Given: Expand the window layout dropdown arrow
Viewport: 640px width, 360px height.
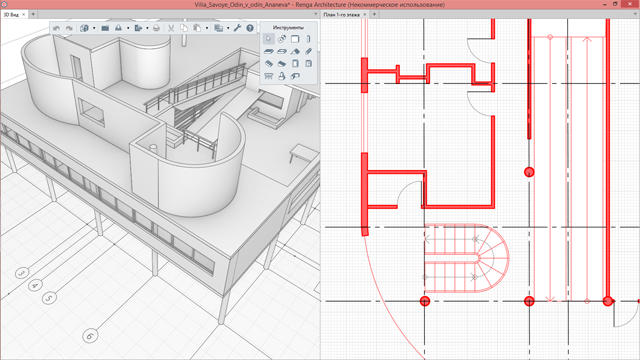Looking at the screenshot, I should click(x=228, y=28).
